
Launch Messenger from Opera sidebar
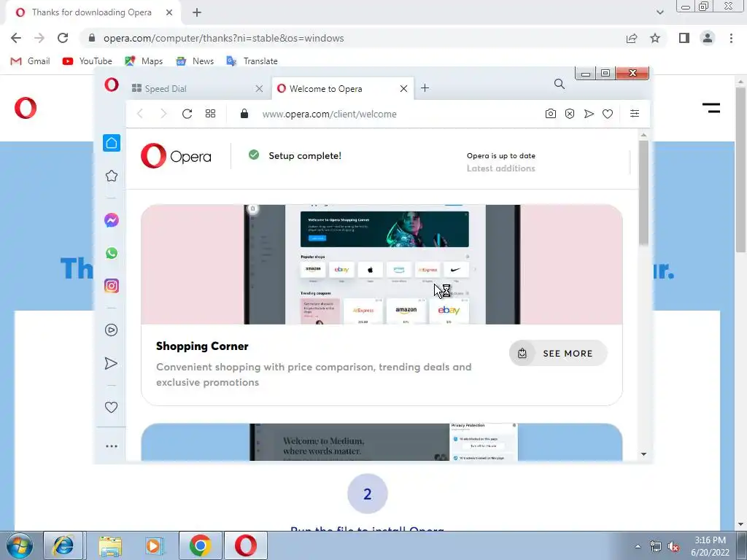pos(112,220)
